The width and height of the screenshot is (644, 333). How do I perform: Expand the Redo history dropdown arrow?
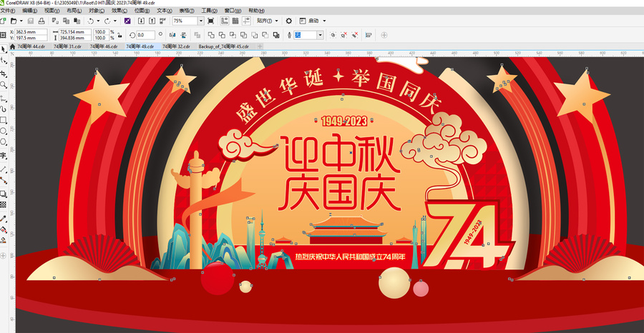pos(115,21)
